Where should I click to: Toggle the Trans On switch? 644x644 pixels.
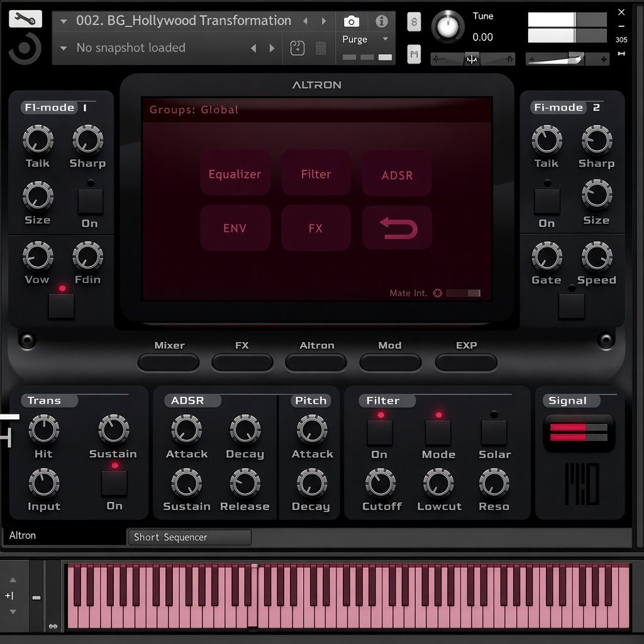114,484
